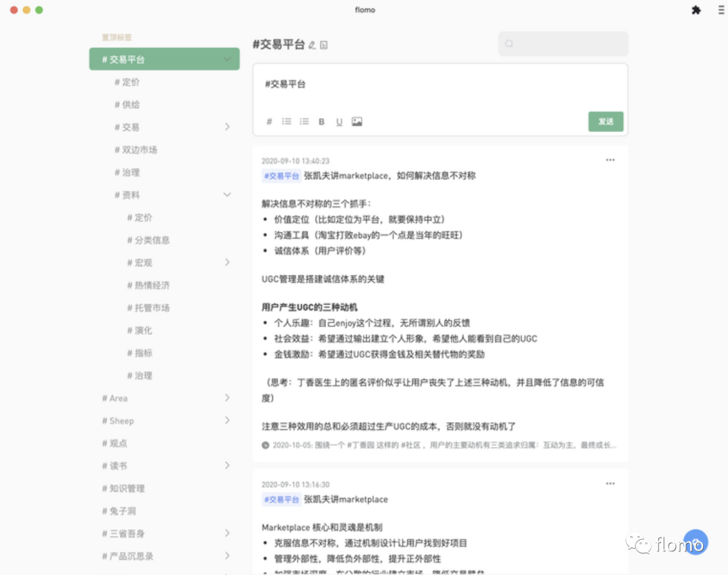728x575 pixels.
Task: Click the timestamp 2020-09-10 13:40:23
Action: tap(295, 160)
